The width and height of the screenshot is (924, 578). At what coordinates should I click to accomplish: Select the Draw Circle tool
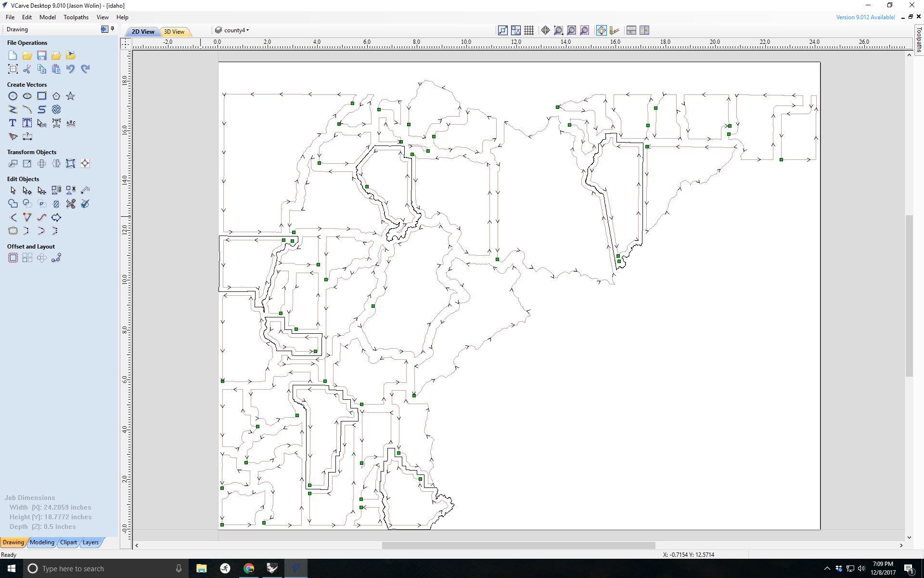13,96
